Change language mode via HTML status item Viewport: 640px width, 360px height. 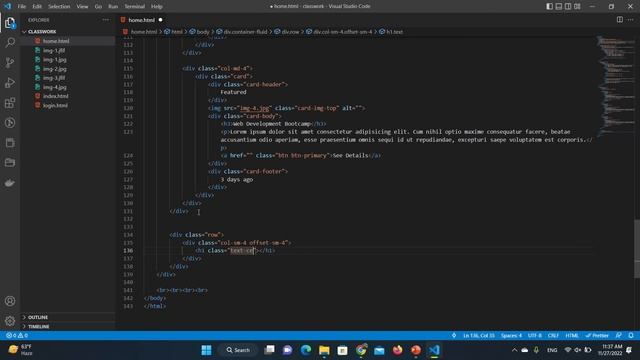tap(572, 336)
